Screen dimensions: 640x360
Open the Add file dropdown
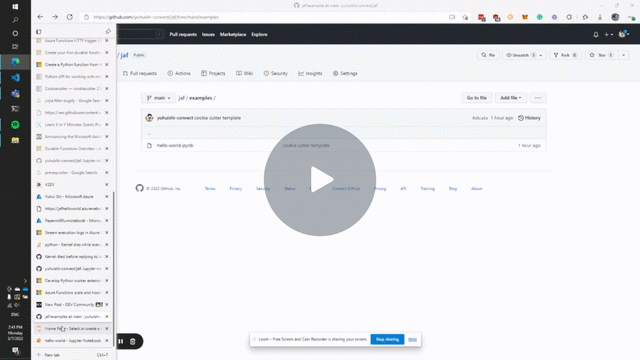point(511,98)
